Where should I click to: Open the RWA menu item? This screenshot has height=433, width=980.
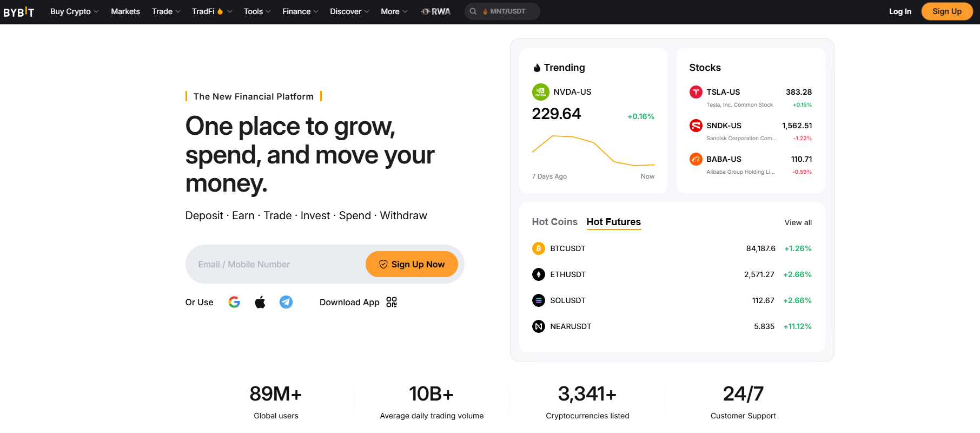[x=436, y=11]
